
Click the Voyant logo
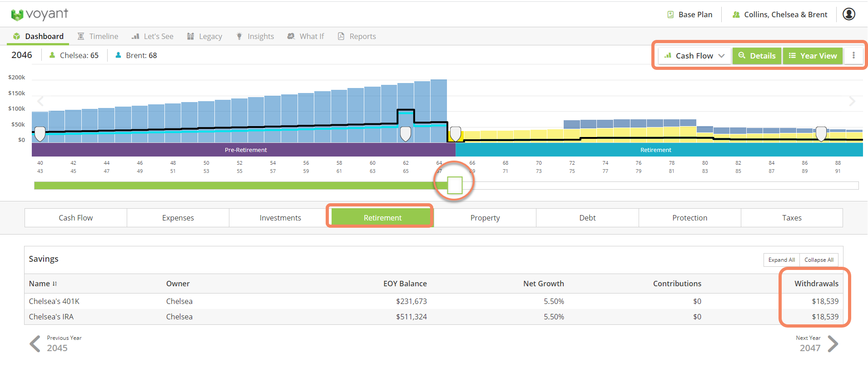click(x=40, y=15)
